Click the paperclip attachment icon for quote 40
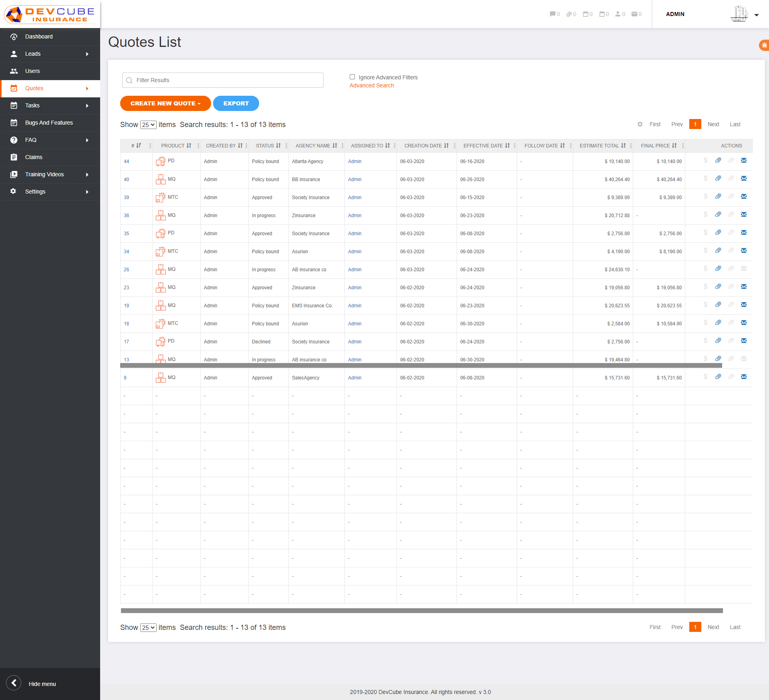This screenshot has width=769, height=700. tap(718, 178)
